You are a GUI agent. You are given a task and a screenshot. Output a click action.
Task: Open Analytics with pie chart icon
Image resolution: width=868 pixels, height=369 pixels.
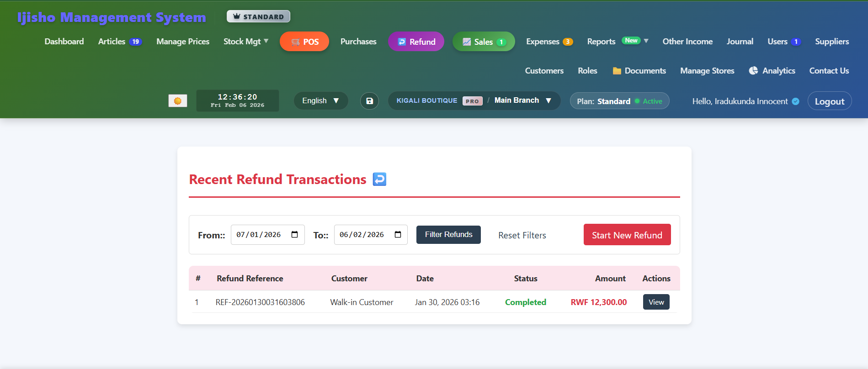click(772, 71)
